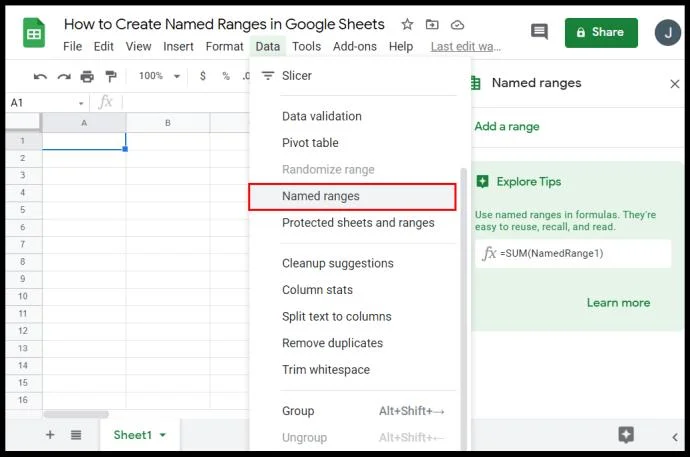Select Split text to columns
The height and width of the screenshot is (457, 690).
tap(354, 316)
